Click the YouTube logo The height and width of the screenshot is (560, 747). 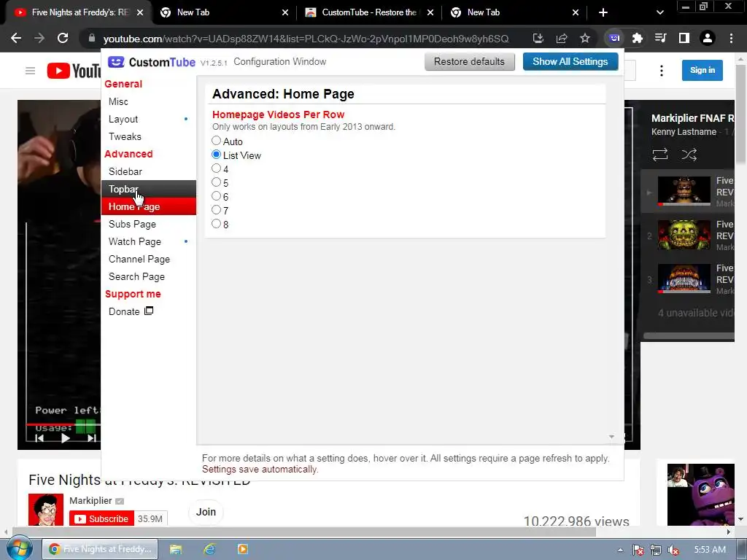click(74, 71)
